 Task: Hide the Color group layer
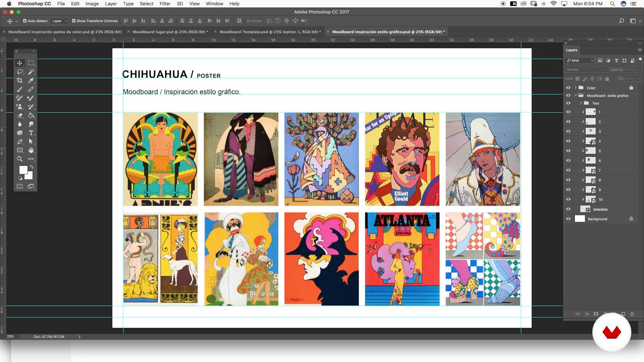568,88
